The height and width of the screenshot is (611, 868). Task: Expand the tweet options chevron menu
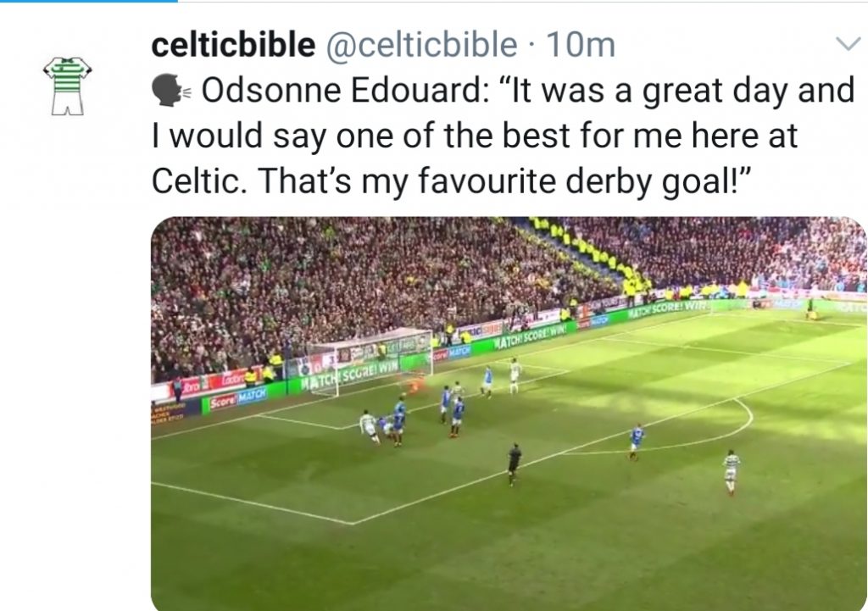[847, 45]
